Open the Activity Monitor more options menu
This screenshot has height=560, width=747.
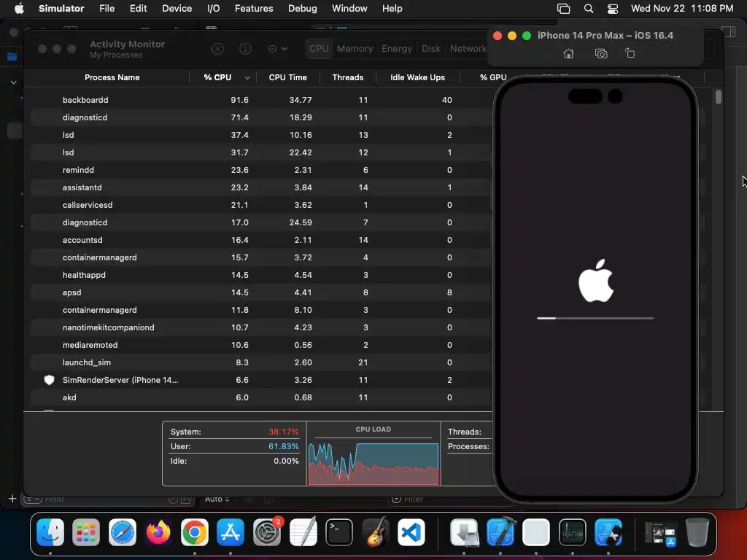pyautogui.click(x=278, y=49)
